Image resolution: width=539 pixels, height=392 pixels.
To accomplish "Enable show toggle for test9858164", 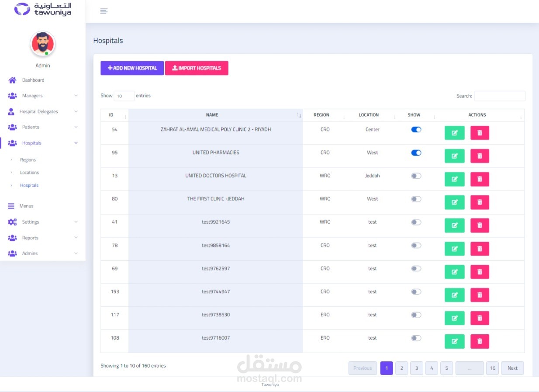I will click(416, 245).
